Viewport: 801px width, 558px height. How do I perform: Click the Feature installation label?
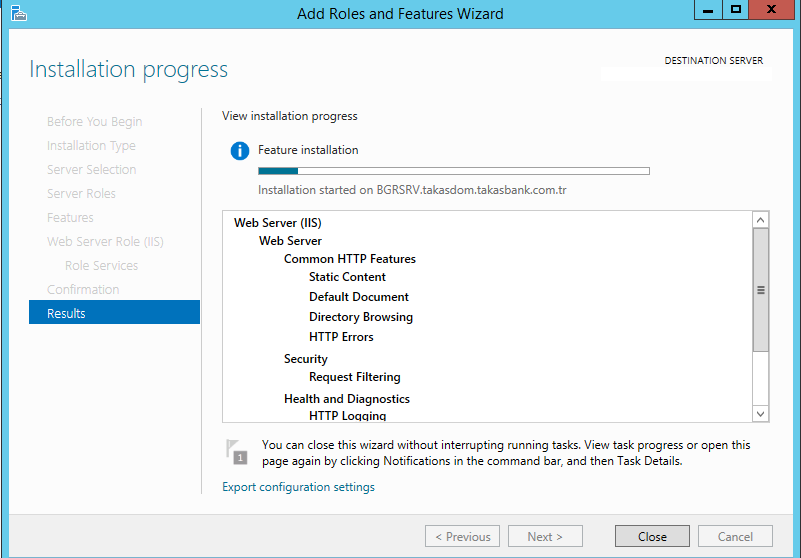(x=308, y=150)
